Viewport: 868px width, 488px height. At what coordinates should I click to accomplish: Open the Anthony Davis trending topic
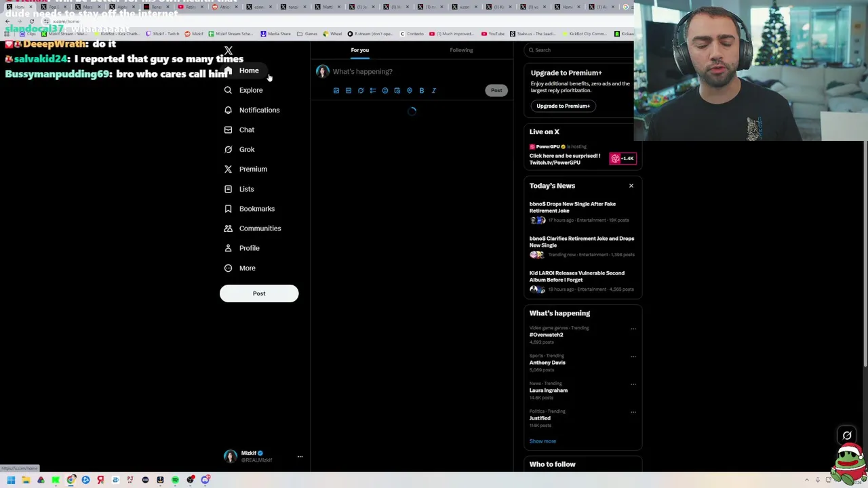547,363
